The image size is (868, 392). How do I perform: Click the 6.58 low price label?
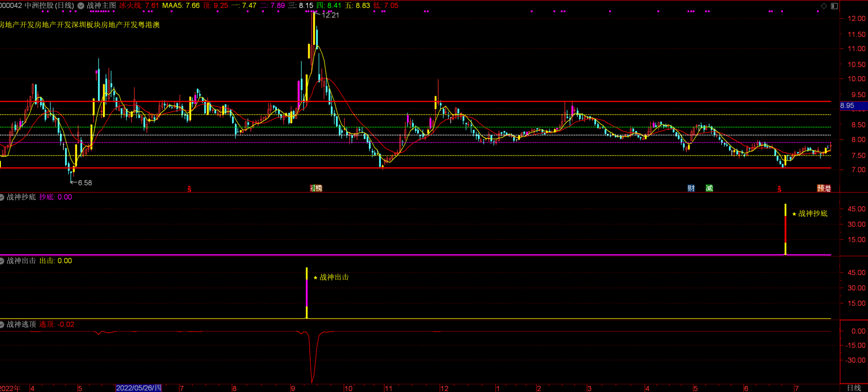click(x=85, y=183)
